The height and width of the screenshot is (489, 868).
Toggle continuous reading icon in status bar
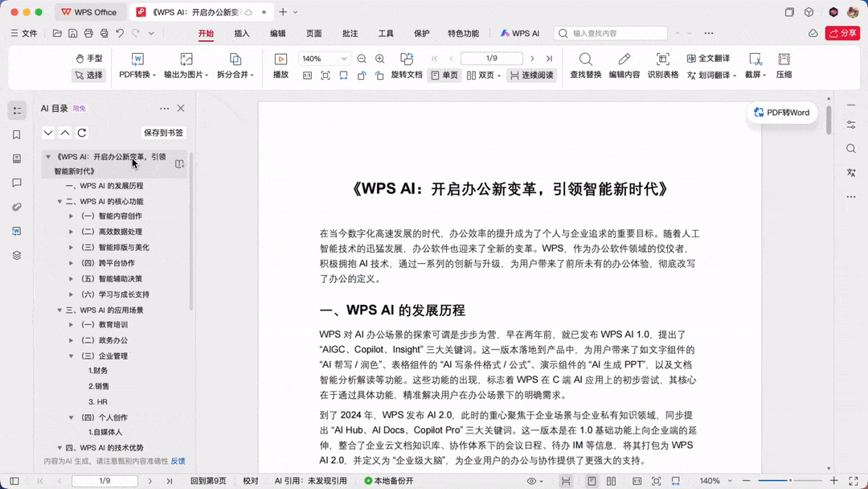tap(566, 481)
